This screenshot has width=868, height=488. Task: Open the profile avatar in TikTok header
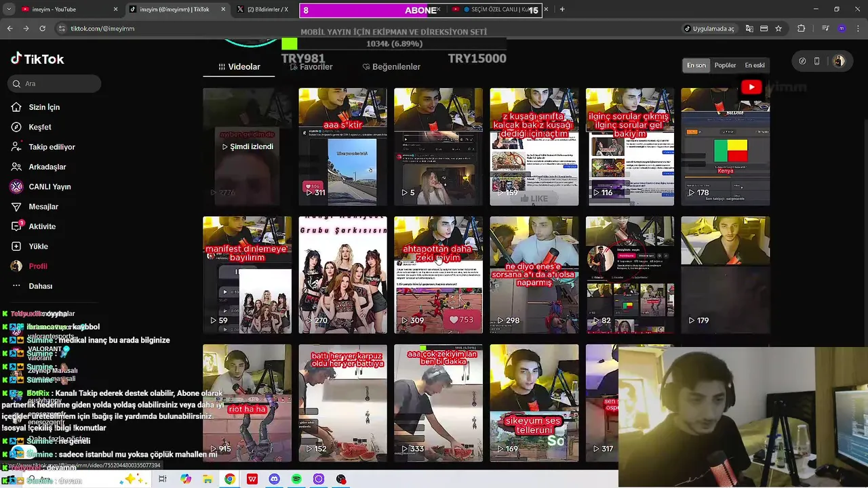click(x=839, y=61)
